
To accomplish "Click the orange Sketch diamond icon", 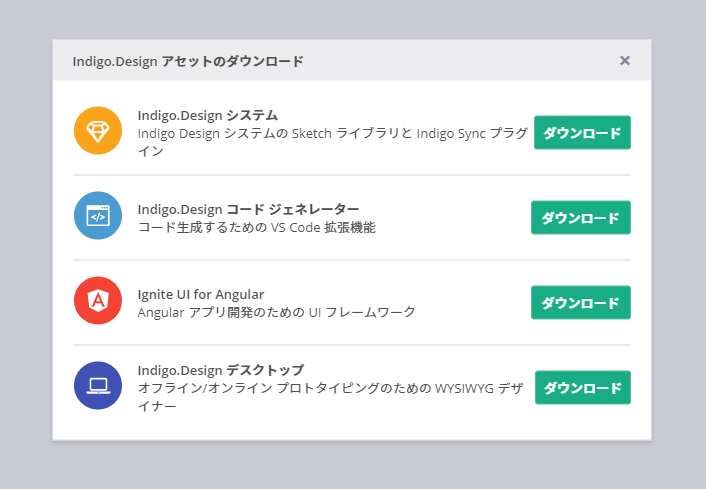I will point(98,131).
